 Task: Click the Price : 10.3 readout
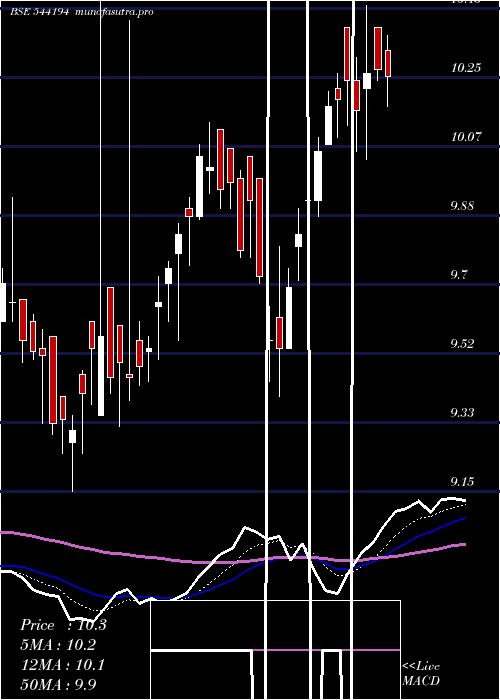[63, 625]
